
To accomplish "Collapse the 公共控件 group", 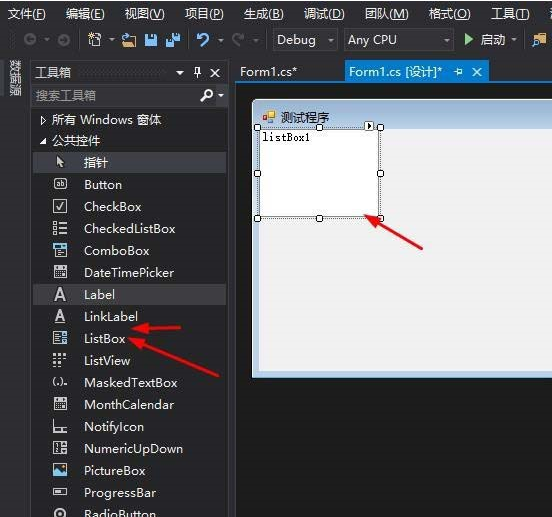I will pyautogui.click(x=43, y=141).
